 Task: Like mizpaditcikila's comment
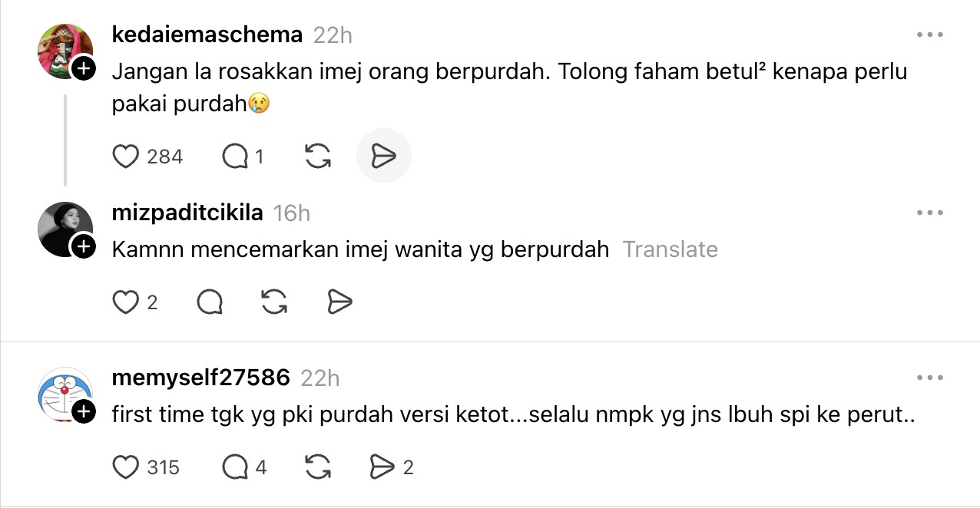tap(125, 302)
